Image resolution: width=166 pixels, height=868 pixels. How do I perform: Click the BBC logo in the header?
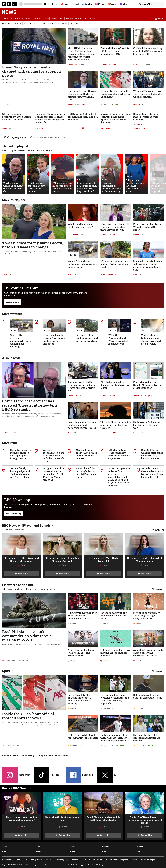coord(9,4)
